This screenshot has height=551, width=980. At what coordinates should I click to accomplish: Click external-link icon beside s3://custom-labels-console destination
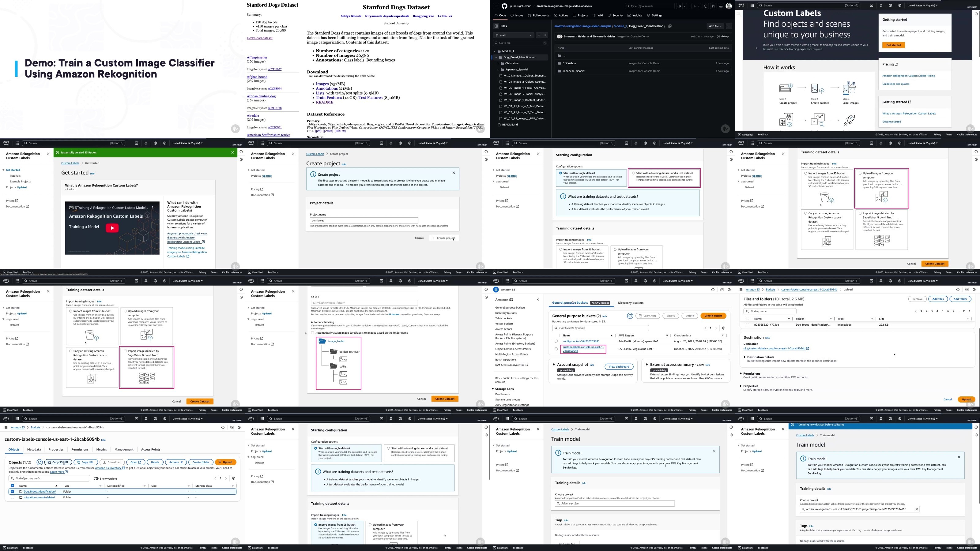[807, 348]
